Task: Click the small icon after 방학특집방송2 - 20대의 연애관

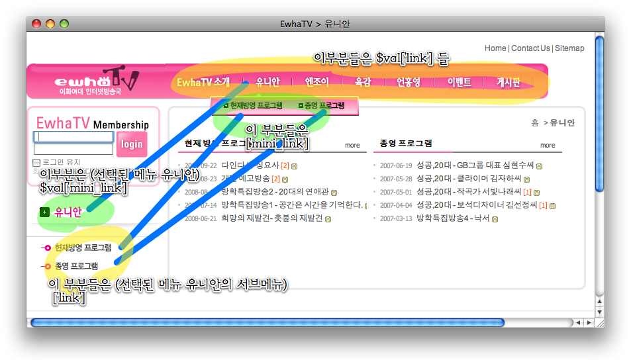Action: 334,193
